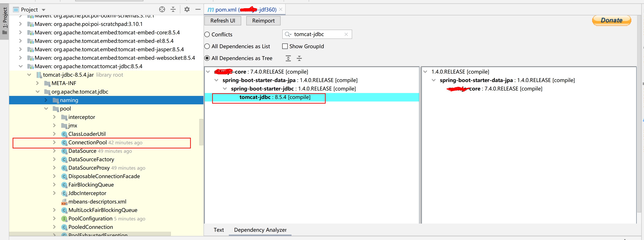The height and width of the screenshot is (240, 644).
Task: Select the pom.xml editor tab
Action: 245,9
